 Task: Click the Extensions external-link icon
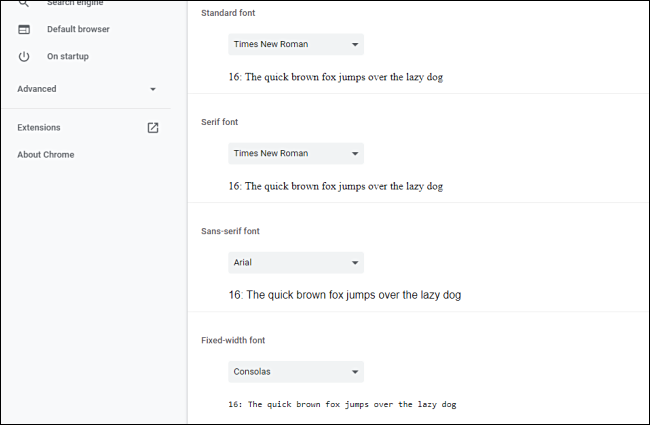153,128
